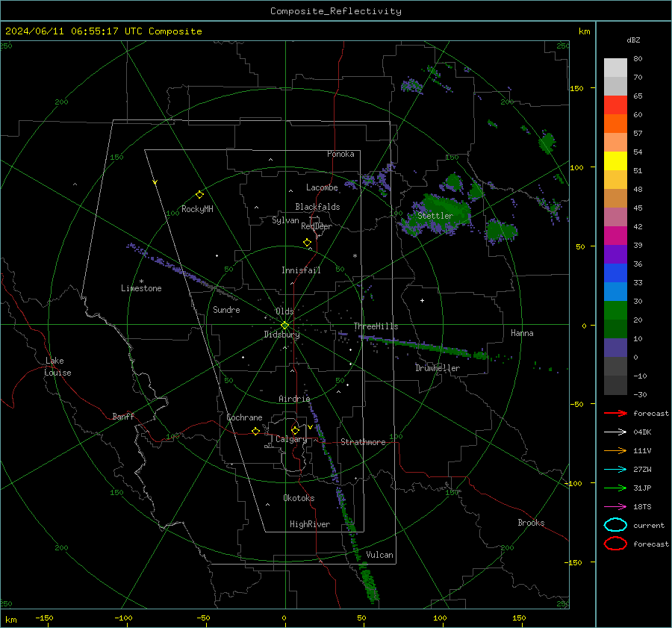Click the Composite_Reflectivity title text

click(336, 11)
